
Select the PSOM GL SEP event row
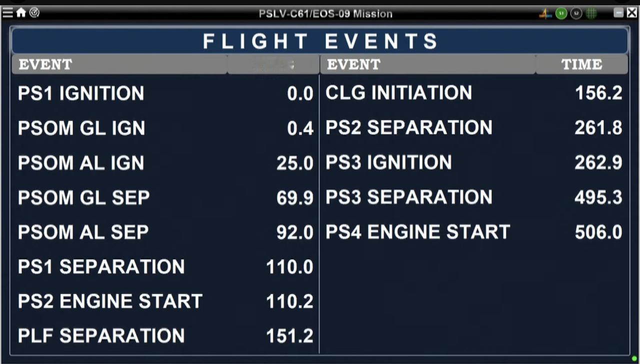point(165,198)
